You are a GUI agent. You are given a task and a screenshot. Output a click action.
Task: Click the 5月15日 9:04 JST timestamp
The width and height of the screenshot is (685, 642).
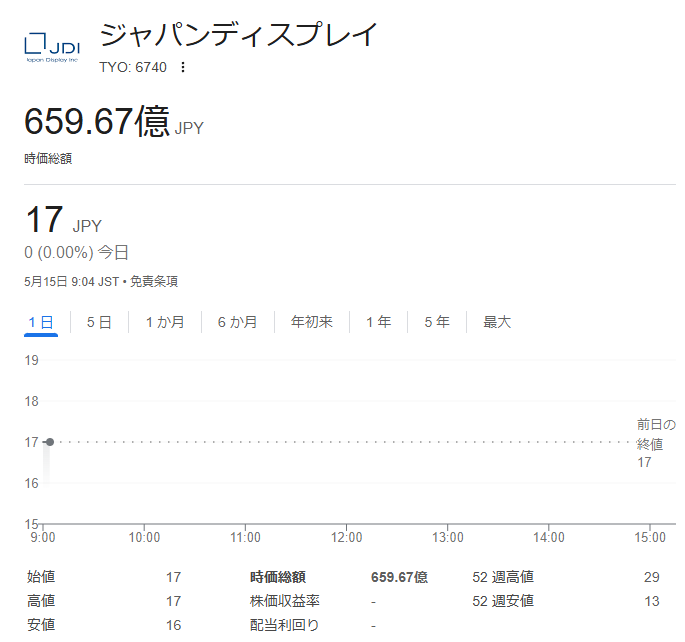(x=72, y=282)
